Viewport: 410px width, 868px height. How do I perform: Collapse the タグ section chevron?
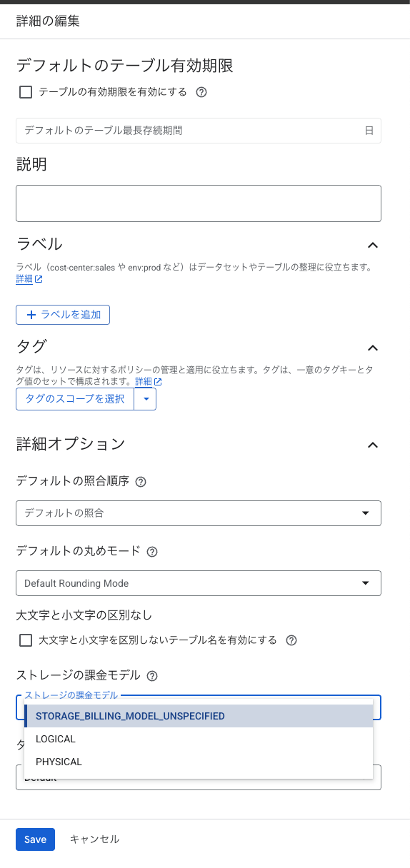(372, 348)
